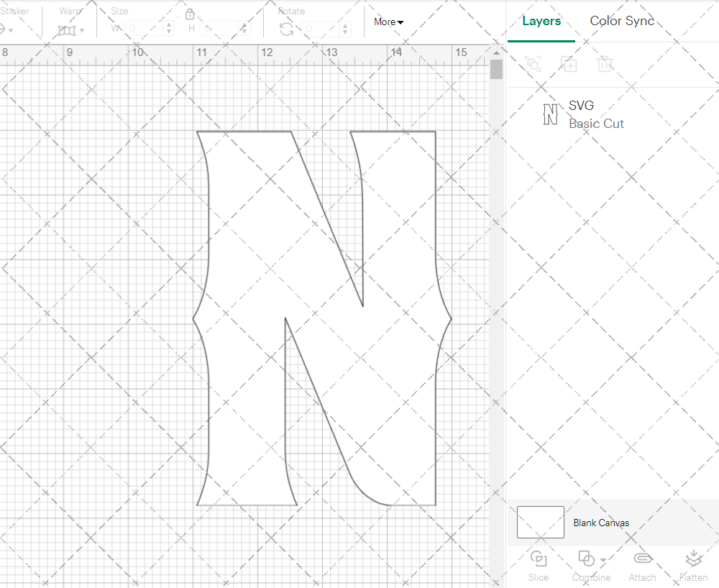Viewport: 719px width, 588px height.
Task: Click the Blank Canvas color swatch
Action: 540,523
